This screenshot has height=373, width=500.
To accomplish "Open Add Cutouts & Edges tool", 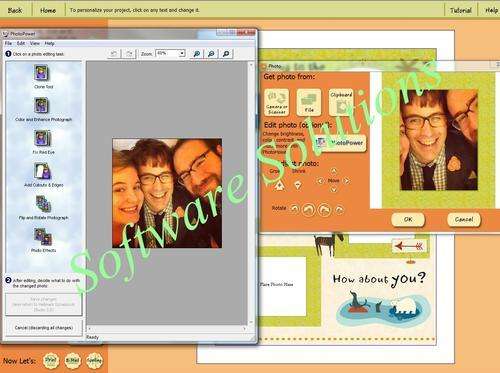I will coord(42,171).
